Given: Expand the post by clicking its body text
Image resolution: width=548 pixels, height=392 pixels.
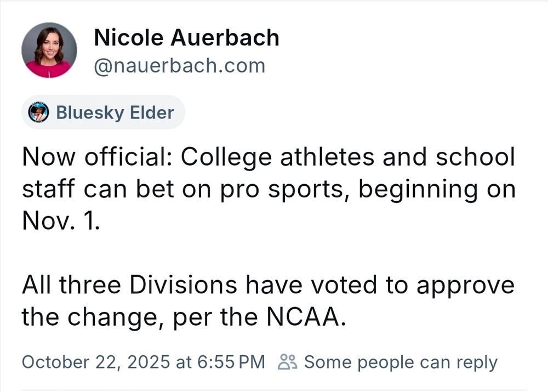Looking at the screenshot, I should [269, 236].
